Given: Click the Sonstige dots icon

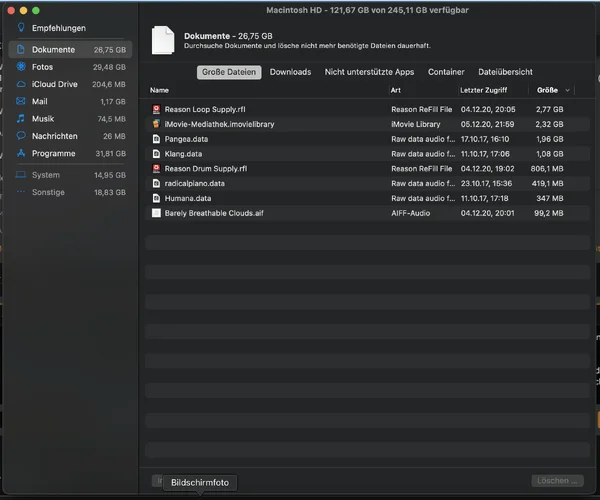Looking at the screenshot, I should point(21,192).
